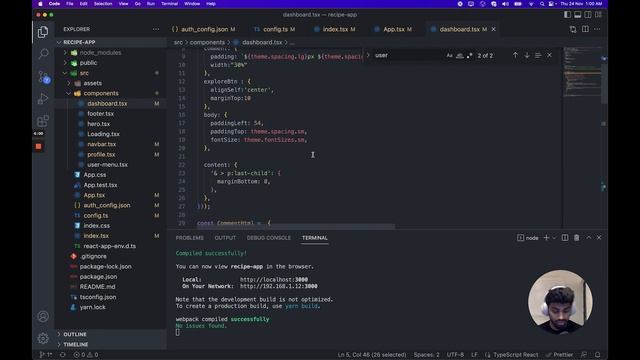Open Source Control view in activity bar
640x360 pixels.
pyautogui.click(x=43, y=77)
